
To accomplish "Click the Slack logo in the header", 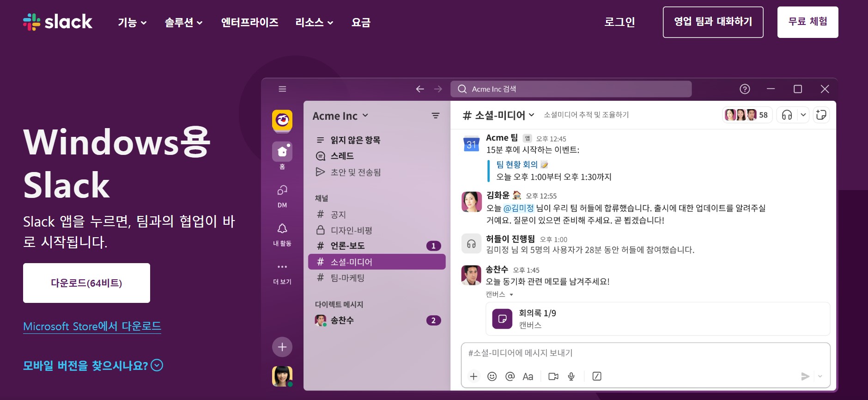I will tap(58, 22).
